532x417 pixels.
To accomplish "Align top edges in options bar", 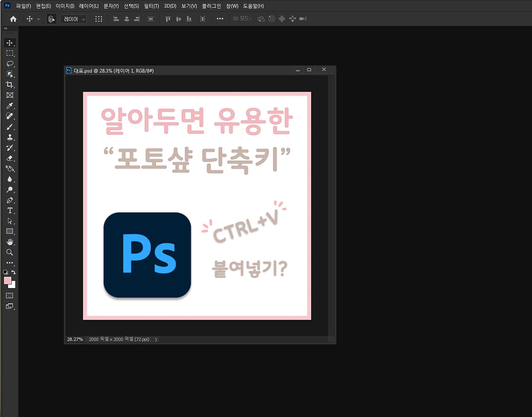I will [x=168, y=19].
